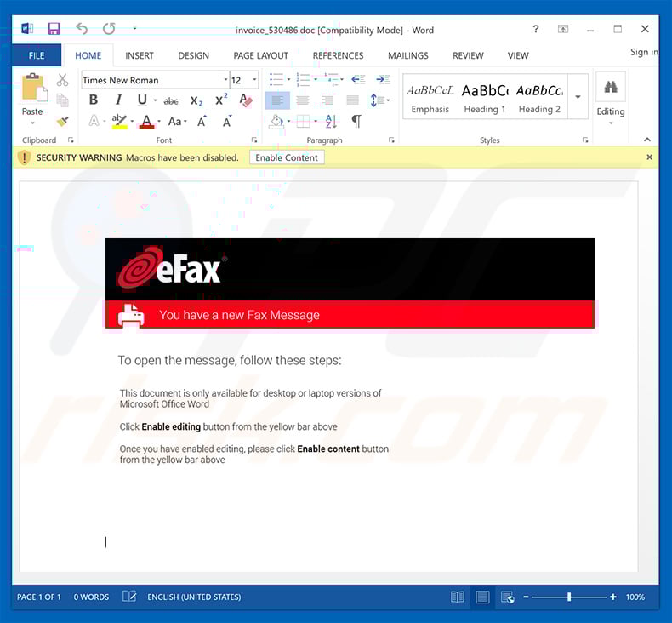Viewport: 672px width, 623px height.
Task: Switch to Web Layout view
Action: [508, 597]
